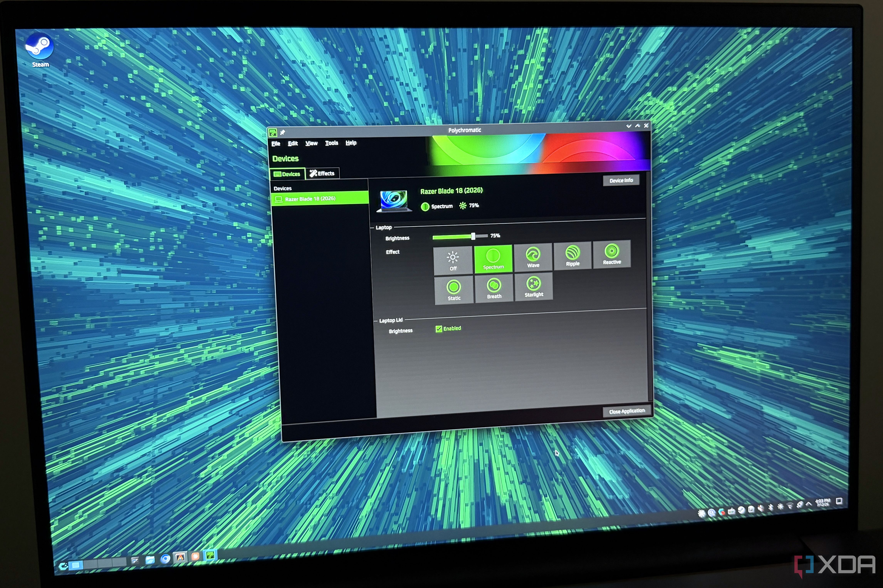Turn lighting off with the Off effect
Viewport: 883px width, 588px height.
pyautogui.click(x=453, y=261)
